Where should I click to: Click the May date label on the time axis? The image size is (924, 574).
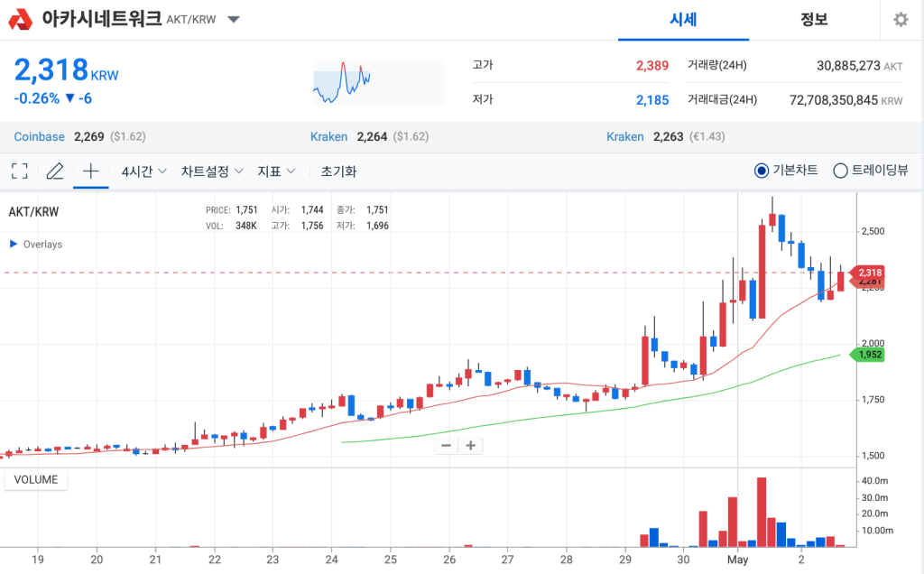[738, 560]
